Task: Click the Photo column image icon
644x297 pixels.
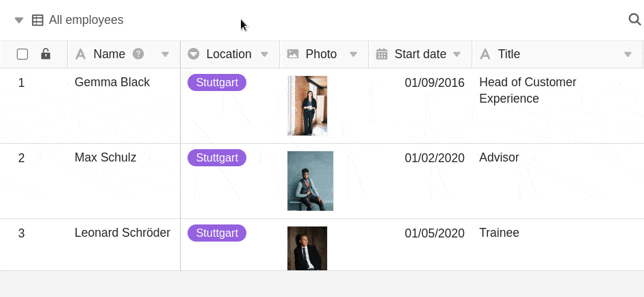Action: 293,54
